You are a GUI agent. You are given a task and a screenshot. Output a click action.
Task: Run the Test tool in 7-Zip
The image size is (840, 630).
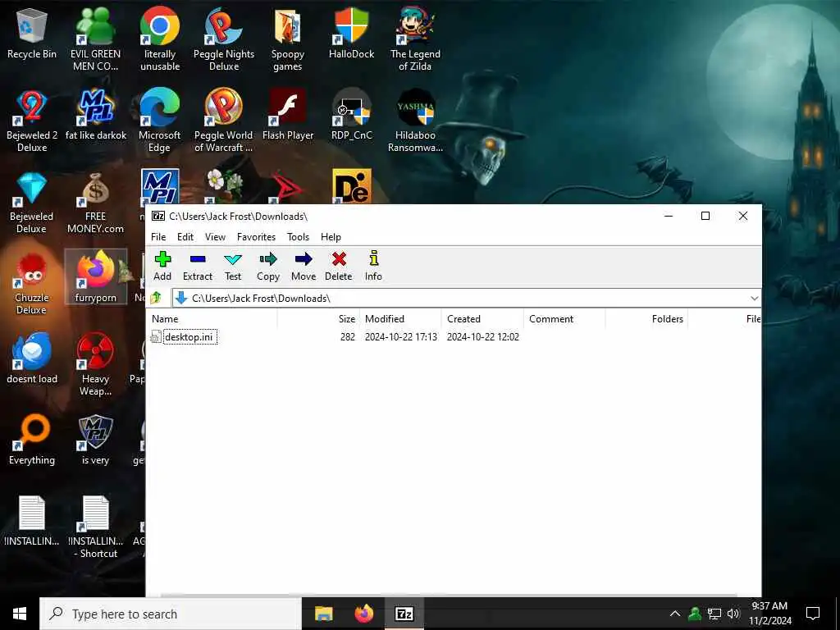[232, 266]
